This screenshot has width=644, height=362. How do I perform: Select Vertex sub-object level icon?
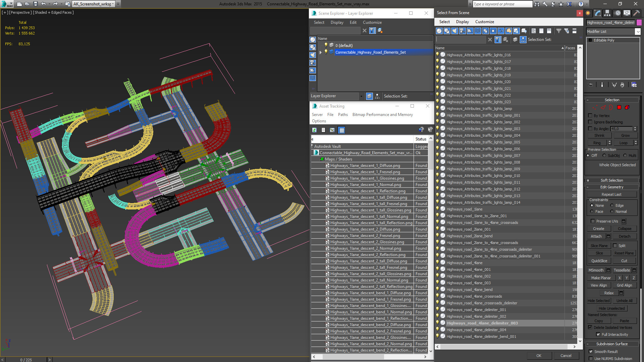(x=595, y=108)
